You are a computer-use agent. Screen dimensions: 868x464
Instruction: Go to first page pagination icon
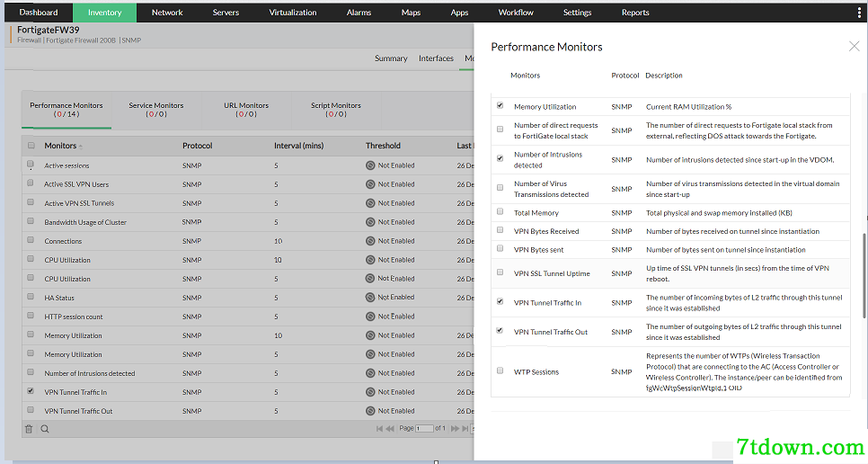tap(379, 429)
